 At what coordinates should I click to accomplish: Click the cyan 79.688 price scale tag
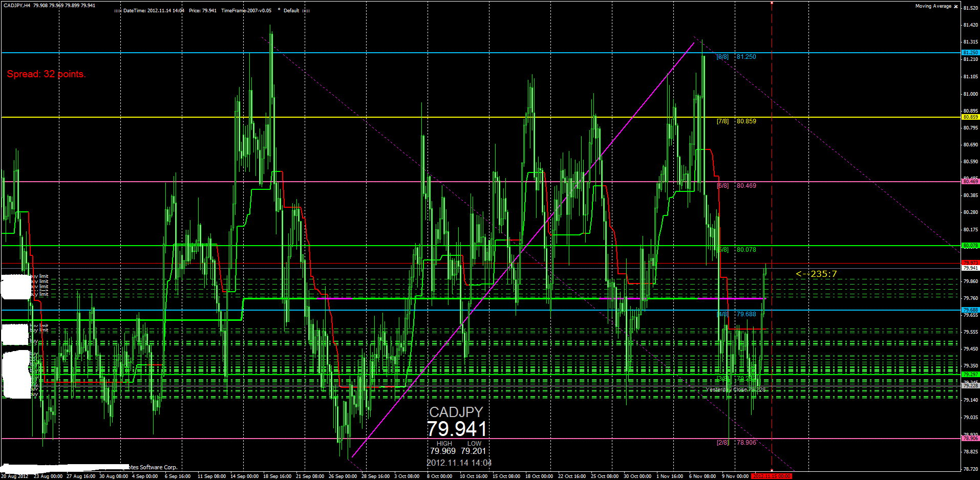pos(970,310)
